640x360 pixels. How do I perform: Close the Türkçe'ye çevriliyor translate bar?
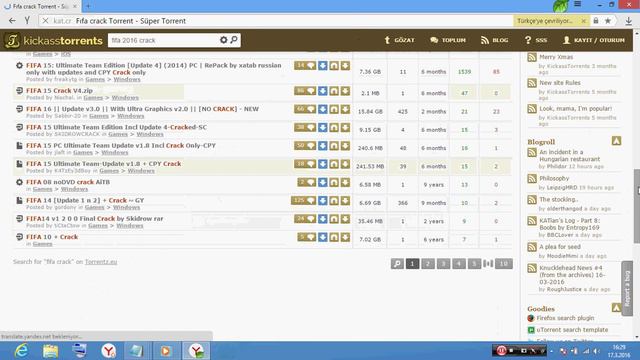(584, 21)
